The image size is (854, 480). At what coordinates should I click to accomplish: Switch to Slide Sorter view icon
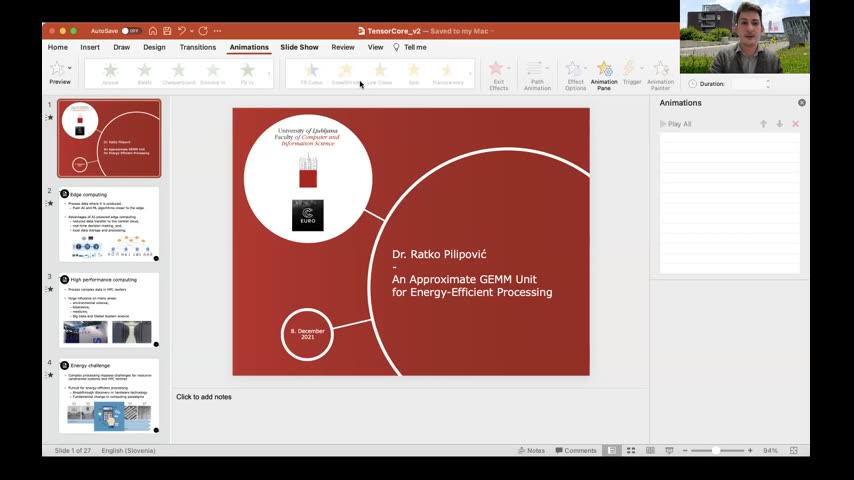coord(631,451)
